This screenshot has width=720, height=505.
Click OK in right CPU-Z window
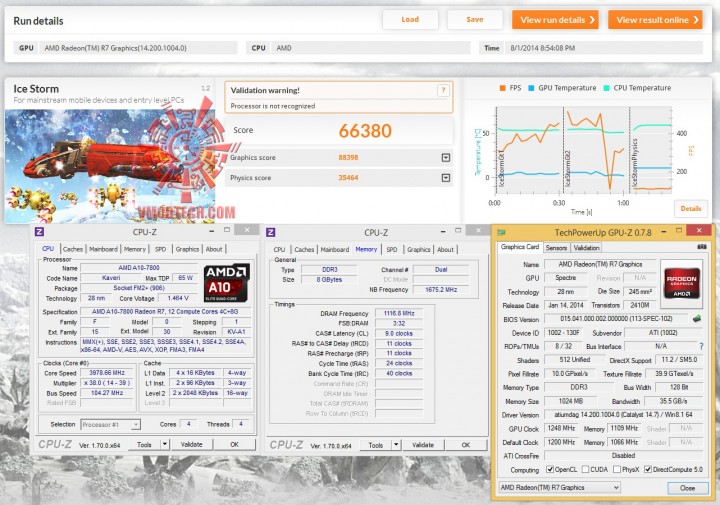tap(466, 445)
